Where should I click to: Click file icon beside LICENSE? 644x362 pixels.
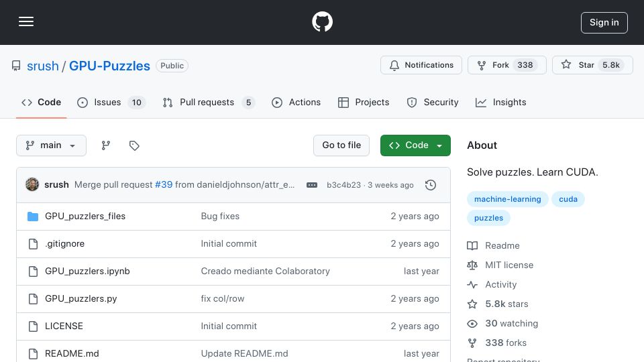(x=33, y=326)
